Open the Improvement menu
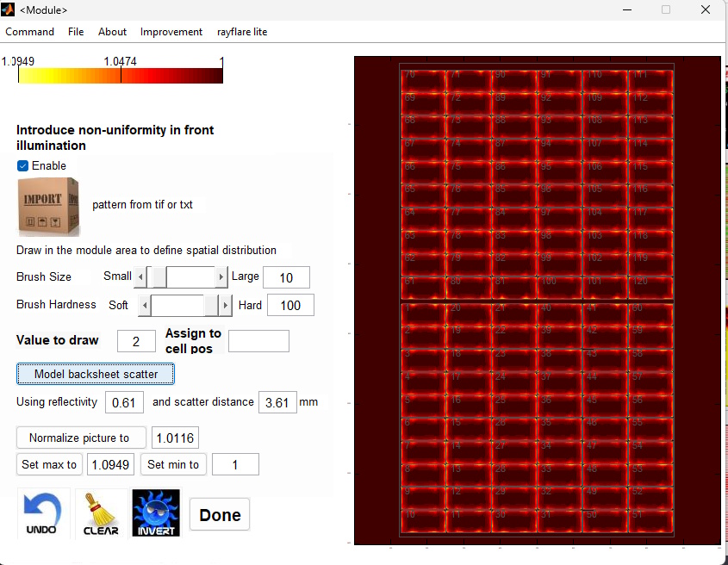The width and height of the screenshot is (728, 565). point(171,32)
